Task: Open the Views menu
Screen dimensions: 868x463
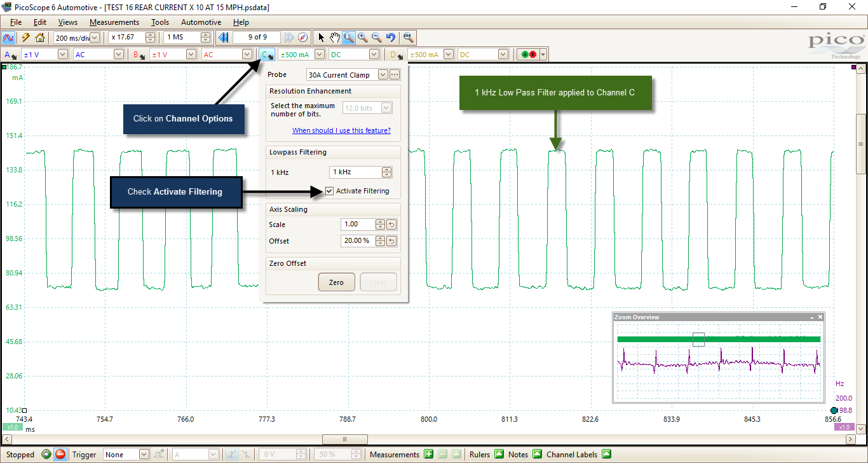Action: [67, 22]
